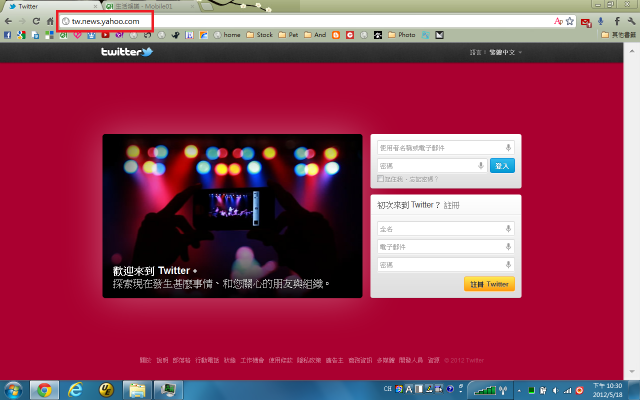Switch to the Mobile01 tab
The height and width of the screenshot is (400, 640).
[x=149, y=6]
